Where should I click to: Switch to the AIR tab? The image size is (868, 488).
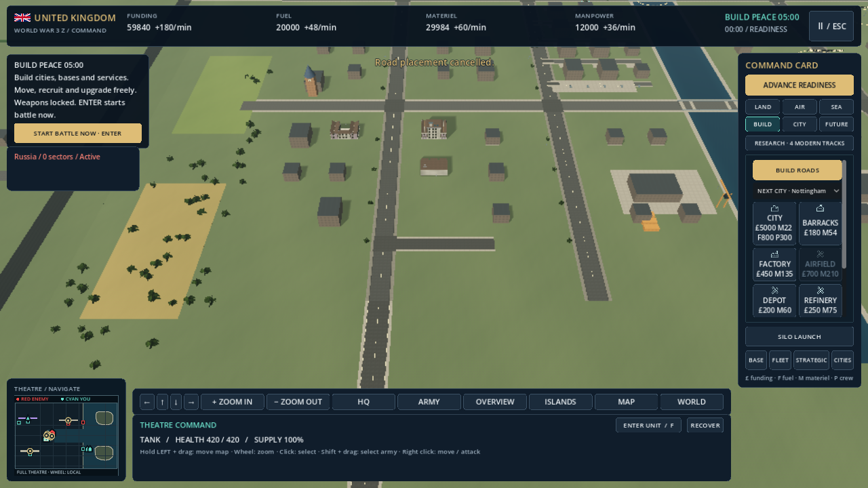(x=800, y=106)
